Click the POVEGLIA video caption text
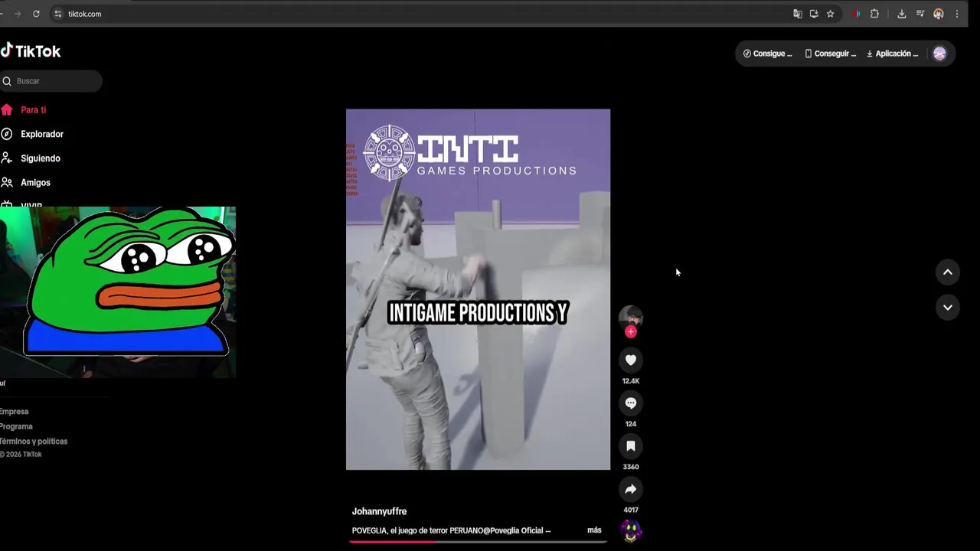This screenshot has height=551, width=980. (x=451, y=530)
